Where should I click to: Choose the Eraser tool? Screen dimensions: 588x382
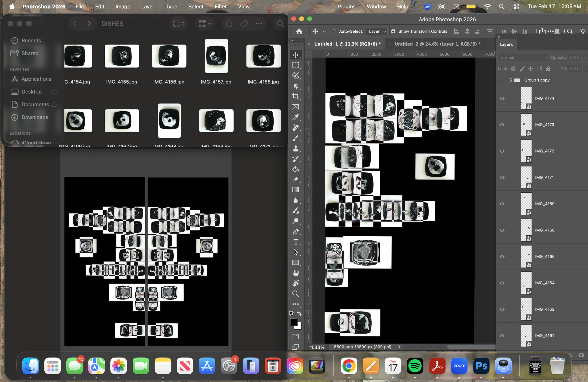pos(295,179)
